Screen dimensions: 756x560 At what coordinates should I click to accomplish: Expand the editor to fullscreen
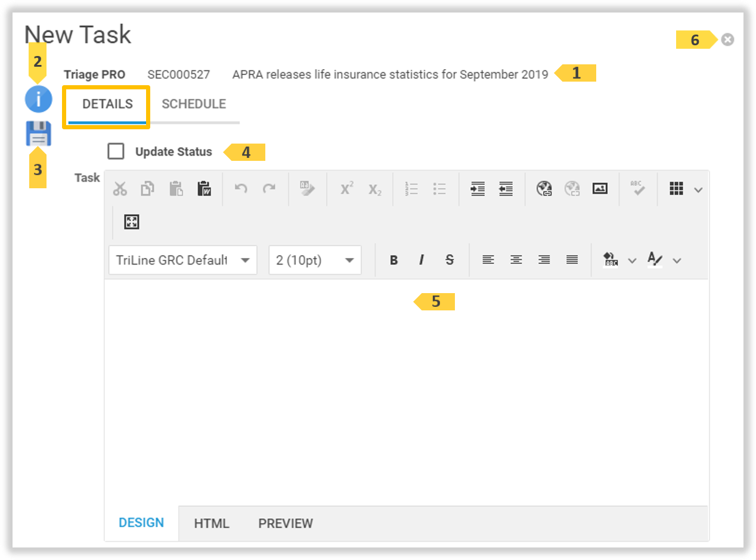click(131, 221)
